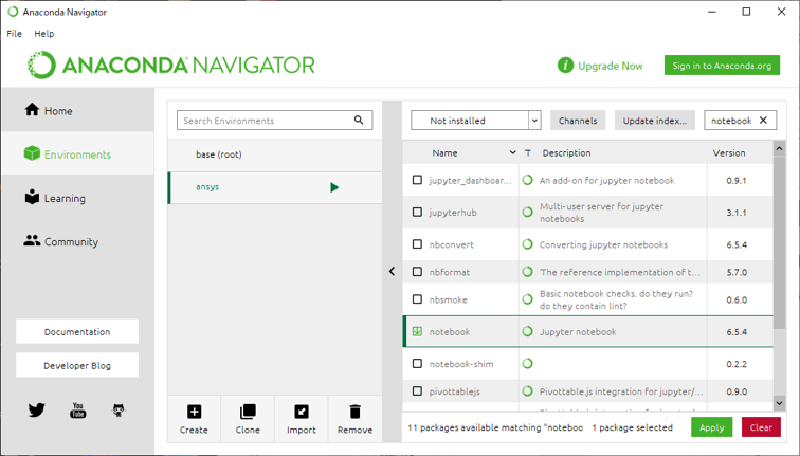The width and height of the screenshot is (800, 456).
Task: Select the nbconvert package checkbox
Action: (x=418, y=244)
